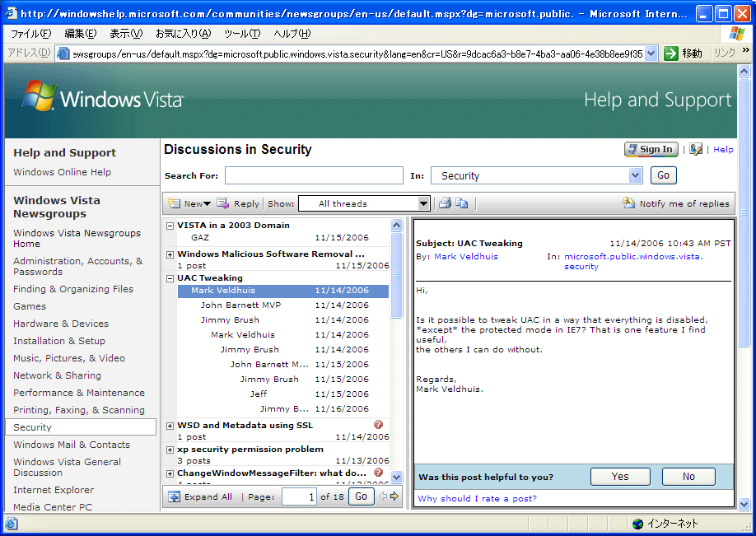Image resolution: width=756 pixels, height=536 pixels.
Task: Open Why should I rate a post link
Action: tap(477, 498)
